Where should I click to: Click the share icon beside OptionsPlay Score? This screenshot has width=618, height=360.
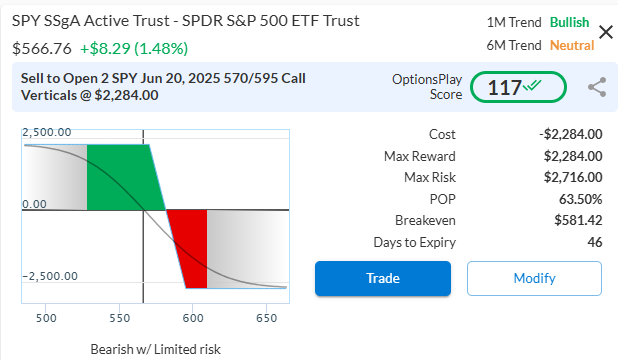597,87
